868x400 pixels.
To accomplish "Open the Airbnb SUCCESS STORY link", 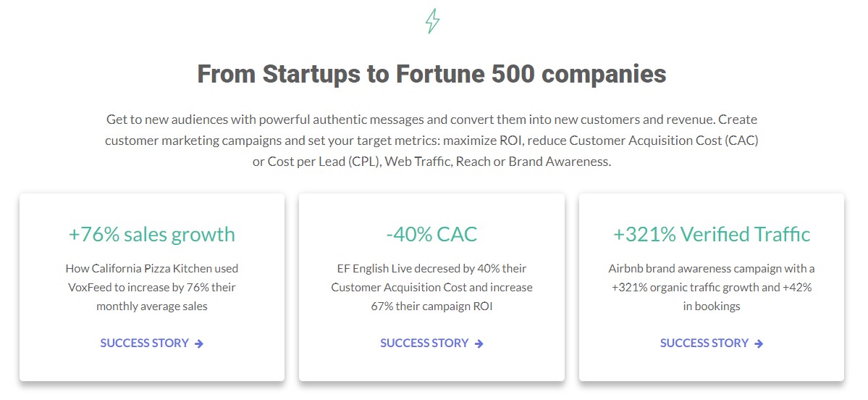I will [712, 343].
